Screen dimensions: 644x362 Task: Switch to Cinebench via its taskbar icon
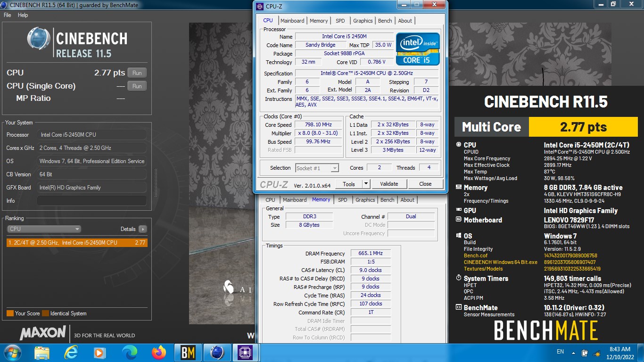click(x=217, y=352)
